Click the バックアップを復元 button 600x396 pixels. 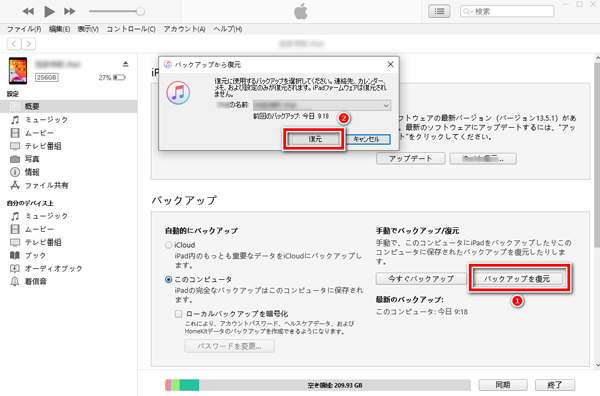[517, 279]
